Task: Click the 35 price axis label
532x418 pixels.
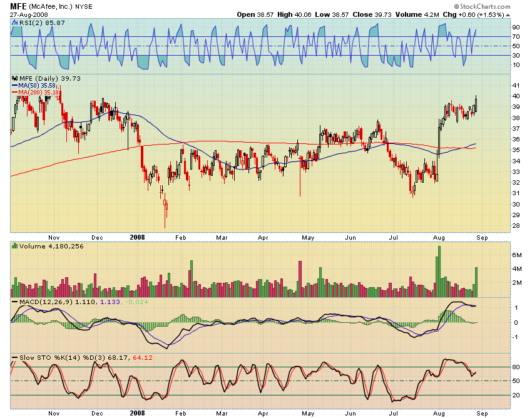Action: [516, 150]
